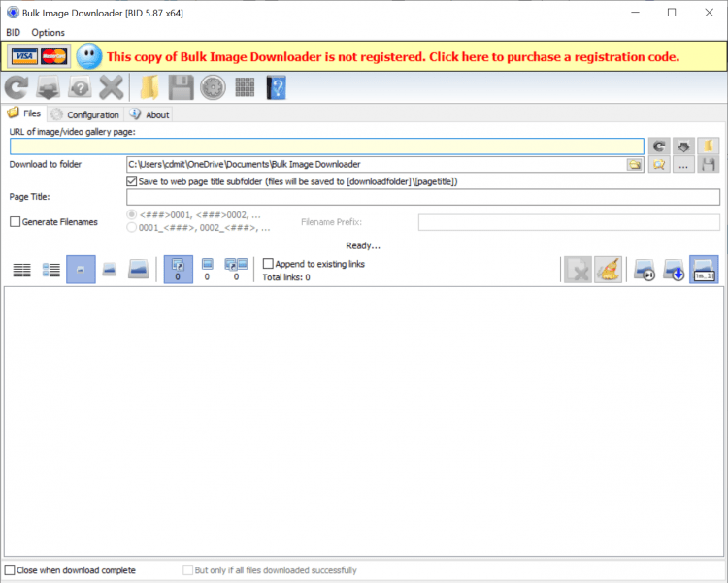Uncheck Save to web page title subfolder
Screen dimensions: 728x583
coord(132,181)
